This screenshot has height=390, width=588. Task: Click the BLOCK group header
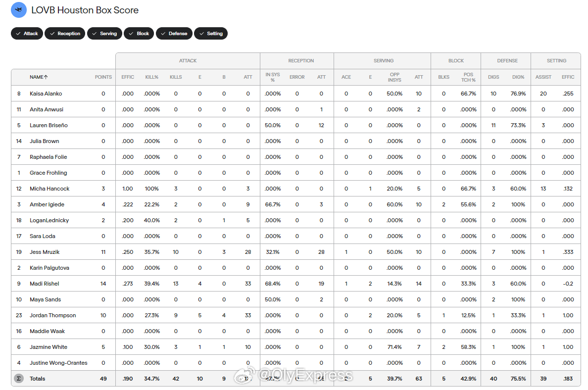(456, 60)
